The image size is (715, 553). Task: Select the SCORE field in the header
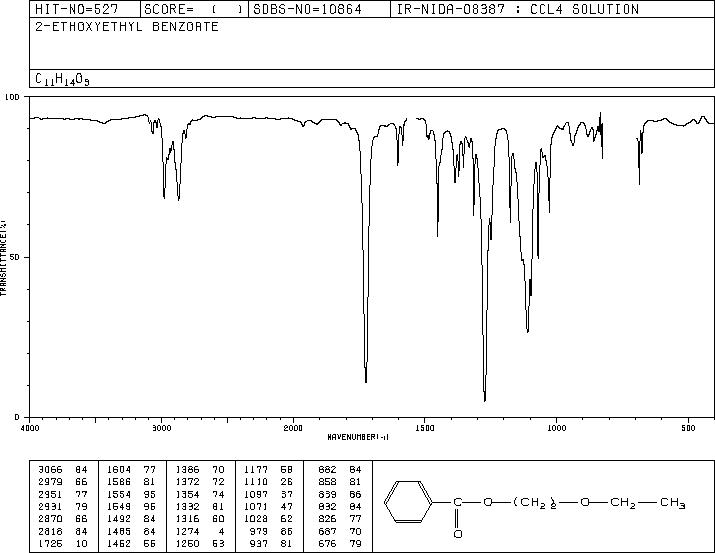[193, 9]
